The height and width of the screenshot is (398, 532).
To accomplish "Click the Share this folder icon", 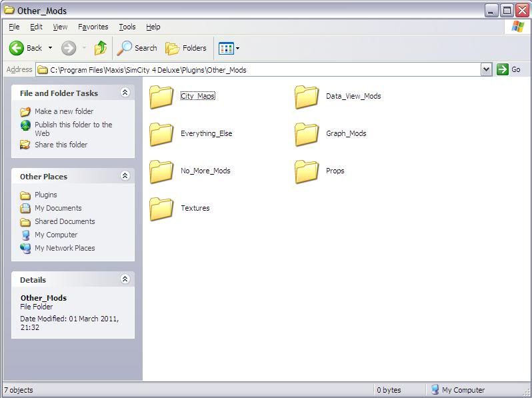I will (25, 145).
